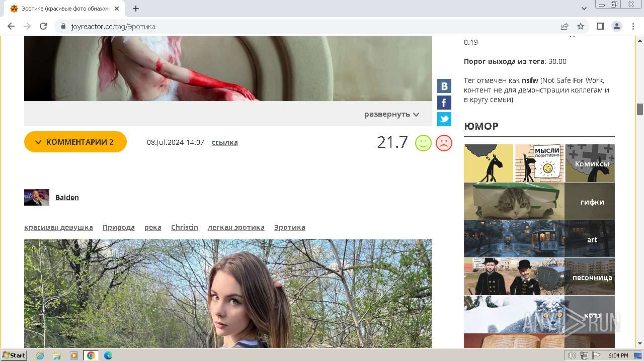The width and height of the screenshot is (644, 362).
Task: Click post date 08.Jul.2024 14:07
Action: [176, 142]
